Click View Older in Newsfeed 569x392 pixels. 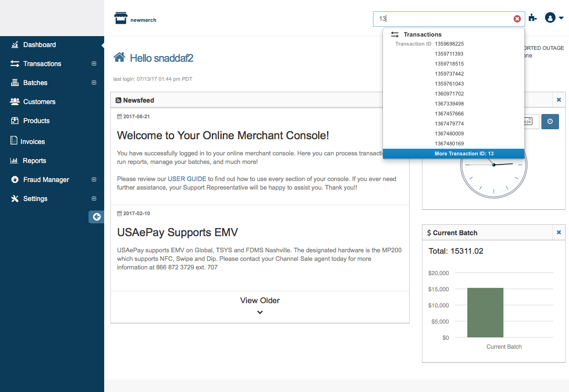tap(260, 305)
